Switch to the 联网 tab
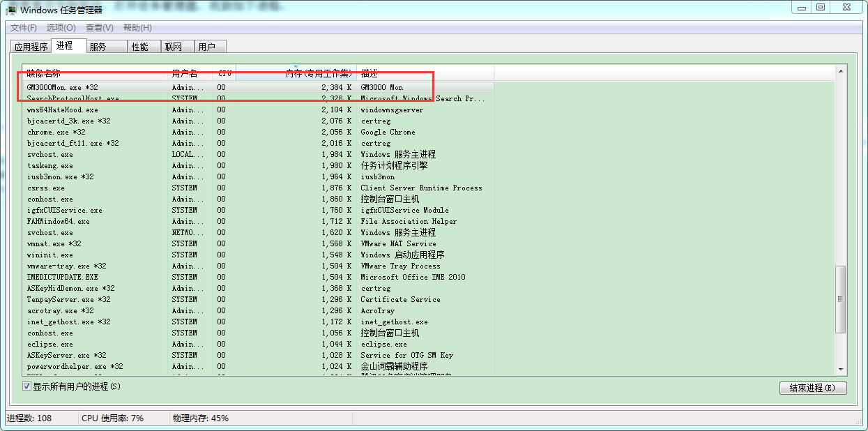Viewport: 868px width, 431px height. coord(173,47)
